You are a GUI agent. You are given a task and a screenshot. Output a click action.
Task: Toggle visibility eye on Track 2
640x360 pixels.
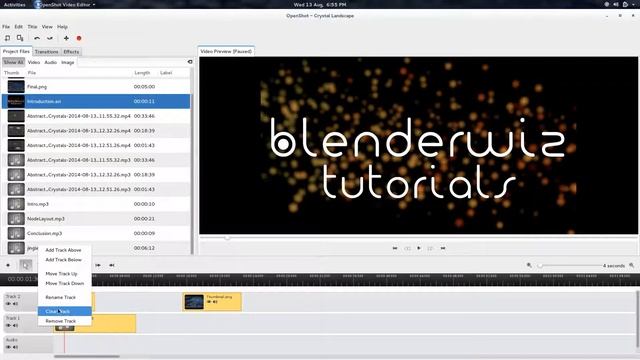tap(8, 304)
